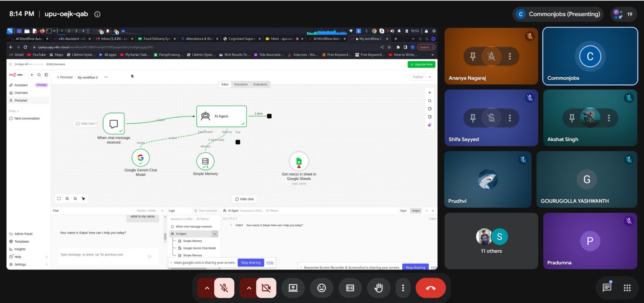Screen dimensions: 644x303
Task: Toggle closed captions in the Meet toolbar
Action: click(x=350, y=288)
